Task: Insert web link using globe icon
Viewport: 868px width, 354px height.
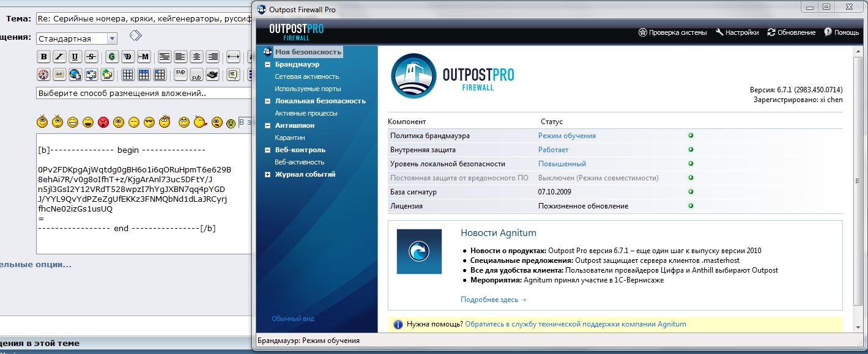Action: click(75, 75)
